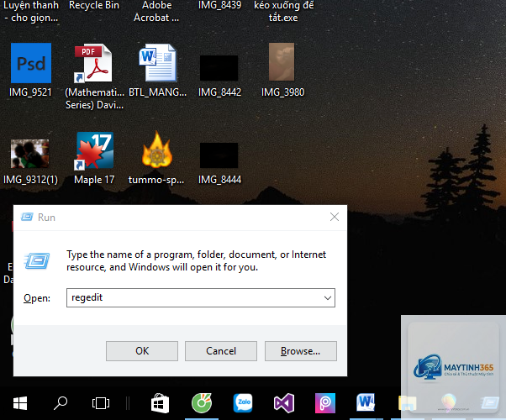Confirm with the OK button
The width and height of the screenshot is (506, 420).
142,351
